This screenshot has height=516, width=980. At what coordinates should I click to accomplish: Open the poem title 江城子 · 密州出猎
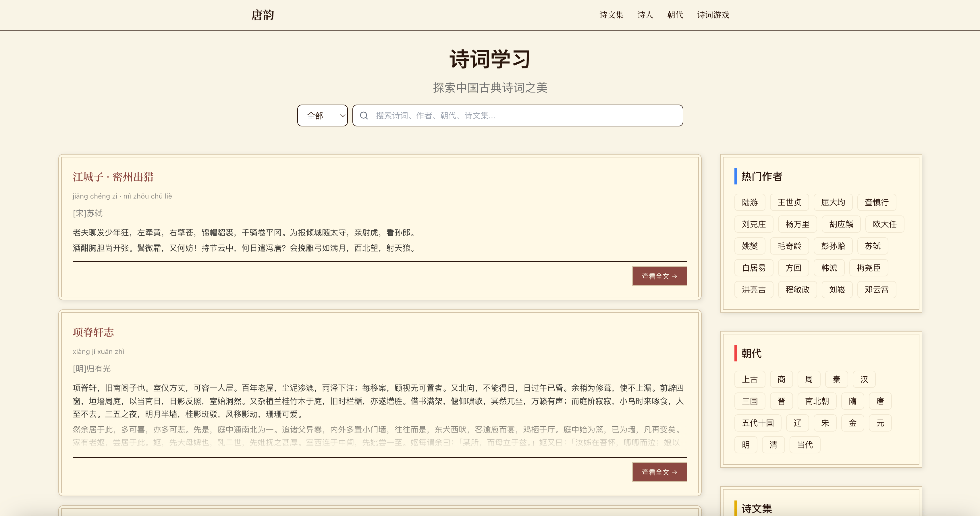pyautogui.click(x=113, y=177)
